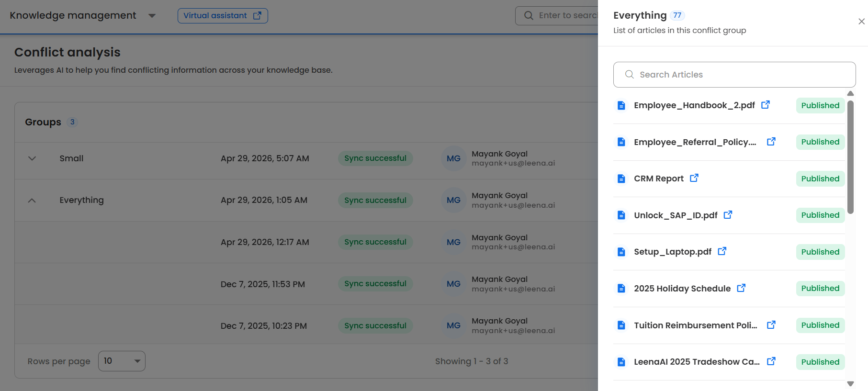This screenshot has height=391, width=868.
Task: Click scrollbar down arrow in articles list
Action: (850, 384)
